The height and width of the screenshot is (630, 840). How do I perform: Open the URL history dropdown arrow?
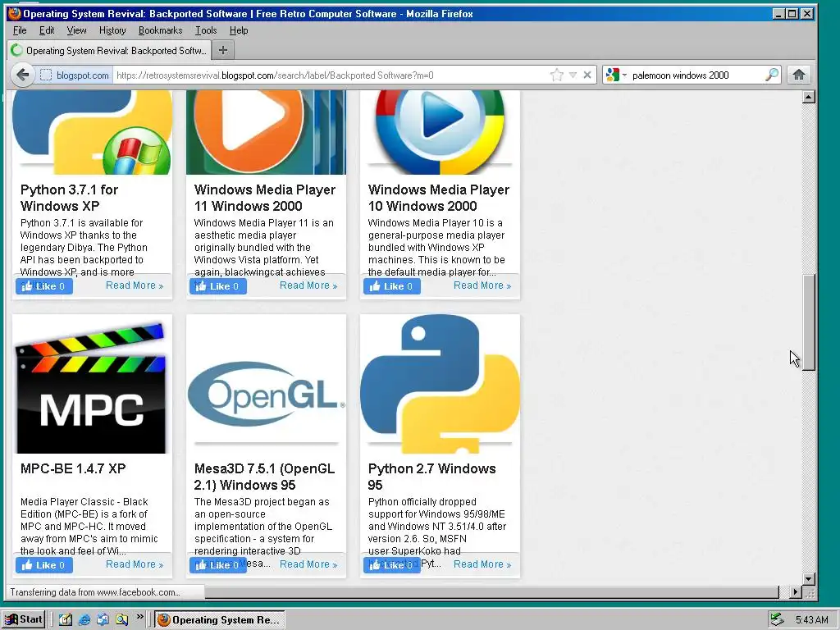[x=573, y=75]
